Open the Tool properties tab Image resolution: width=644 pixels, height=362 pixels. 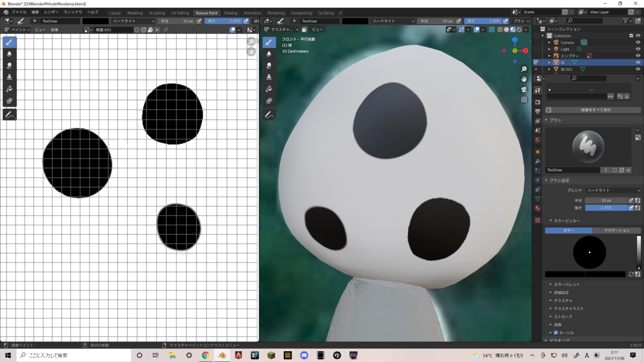click(538, 91)
